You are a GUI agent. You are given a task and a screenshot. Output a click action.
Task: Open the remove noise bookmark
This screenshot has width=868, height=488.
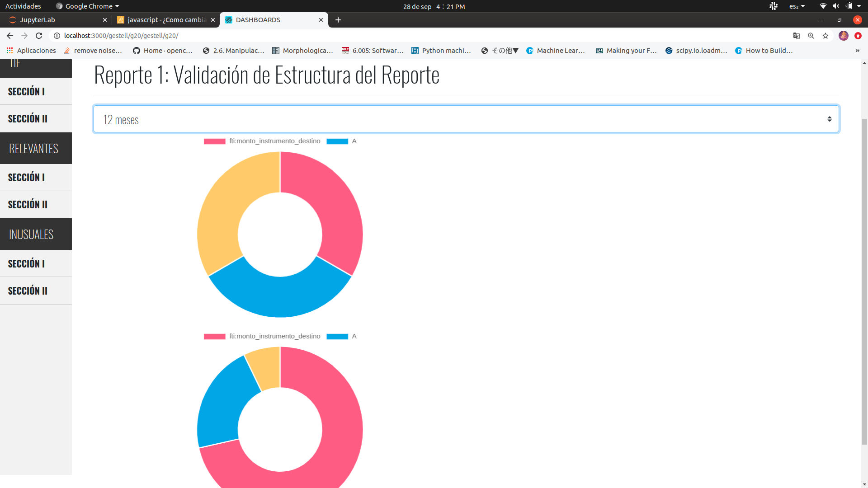pyautogui.click(x=93, y=51)
